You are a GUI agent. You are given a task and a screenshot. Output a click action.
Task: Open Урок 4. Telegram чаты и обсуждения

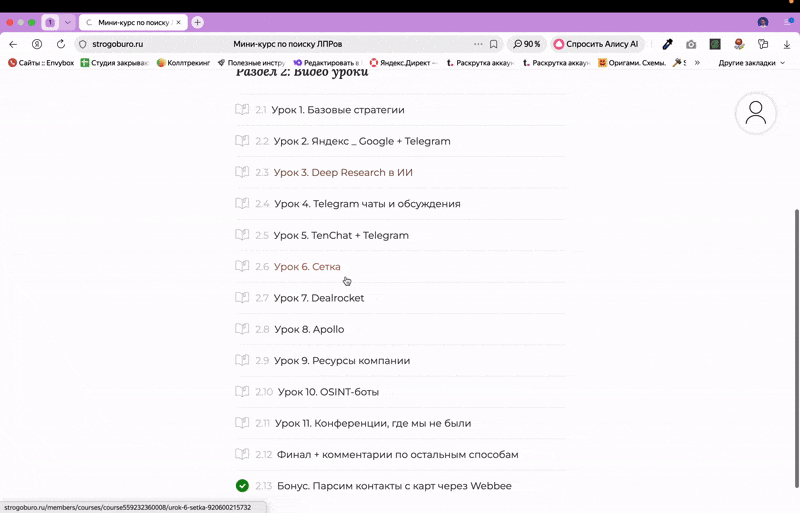[367, 204]
